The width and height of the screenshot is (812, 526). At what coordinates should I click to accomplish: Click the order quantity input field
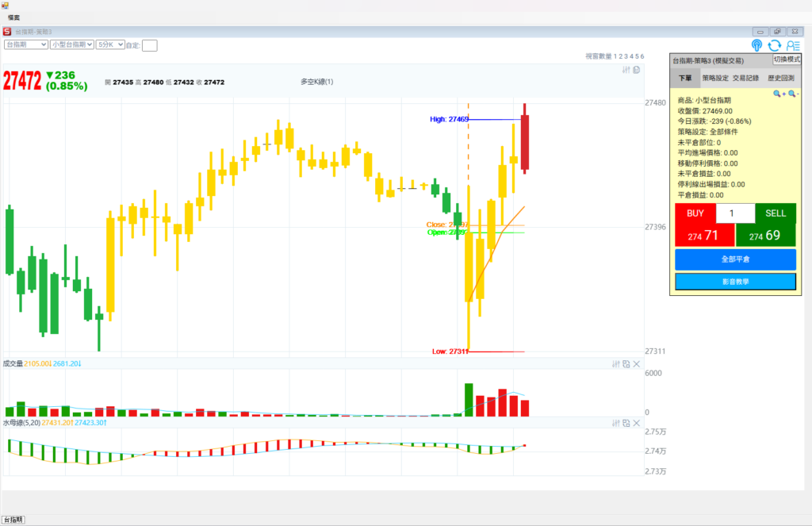735,213
